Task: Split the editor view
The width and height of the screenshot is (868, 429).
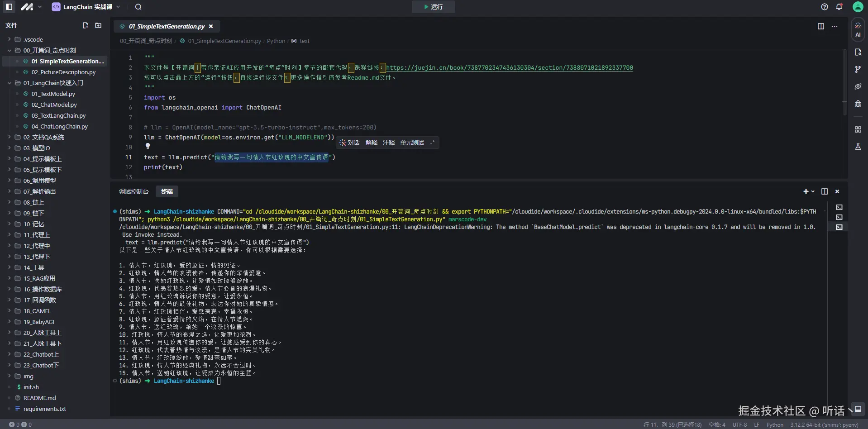Action: [820, 26]
